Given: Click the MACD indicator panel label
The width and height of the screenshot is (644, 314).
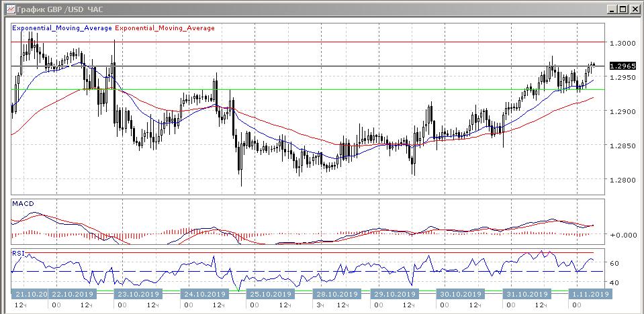Looking at the screenshot, I should click(23, 203).
